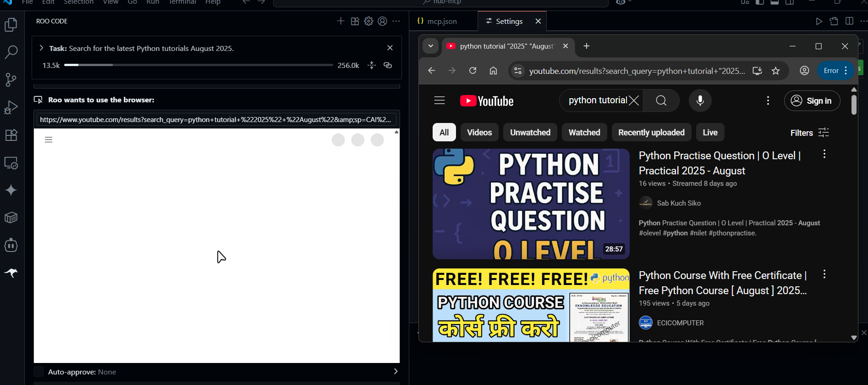Screen dimensions: 868x385
Task: Click the context usage progress bar
Action: coord(198,65)
